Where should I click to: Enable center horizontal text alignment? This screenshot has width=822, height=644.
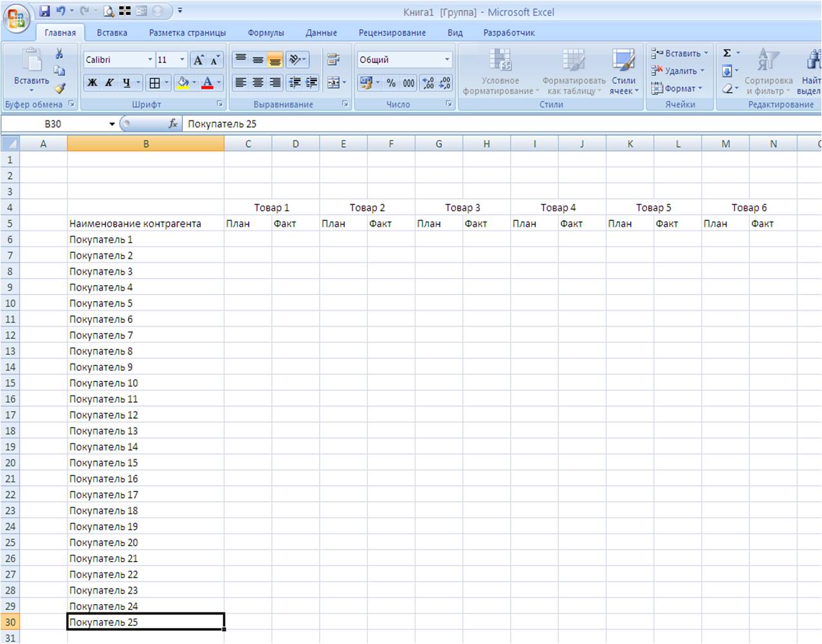[258, 83]
